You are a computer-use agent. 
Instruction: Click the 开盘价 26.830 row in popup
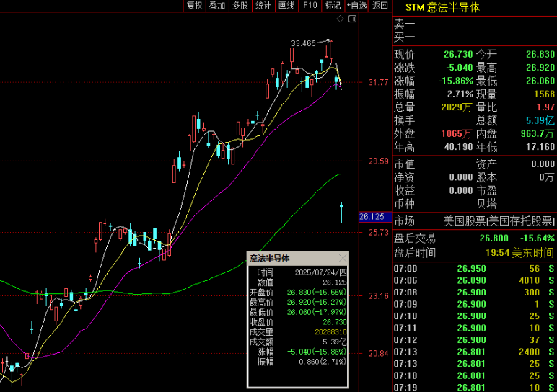click(x=298, y=293)
